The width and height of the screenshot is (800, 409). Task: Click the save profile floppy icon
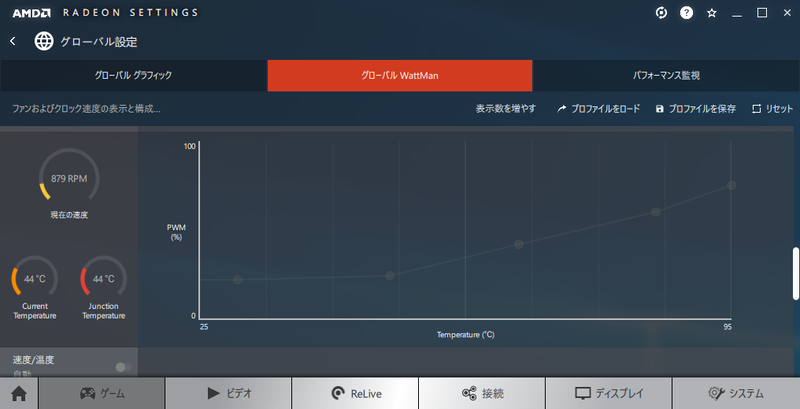pyautogui.click(x=660, y=109)
